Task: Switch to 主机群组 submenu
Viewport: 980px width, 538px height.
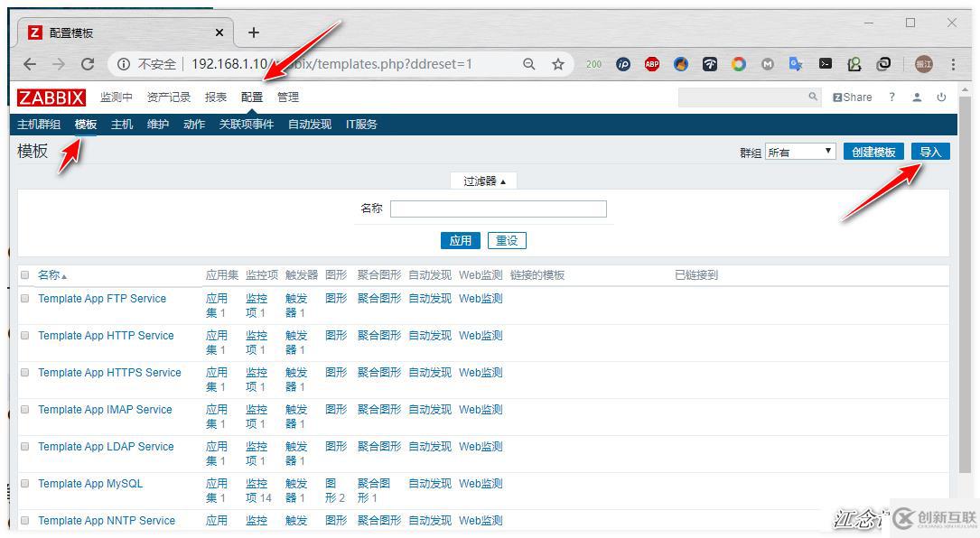Action: click(x=39, y=125)
